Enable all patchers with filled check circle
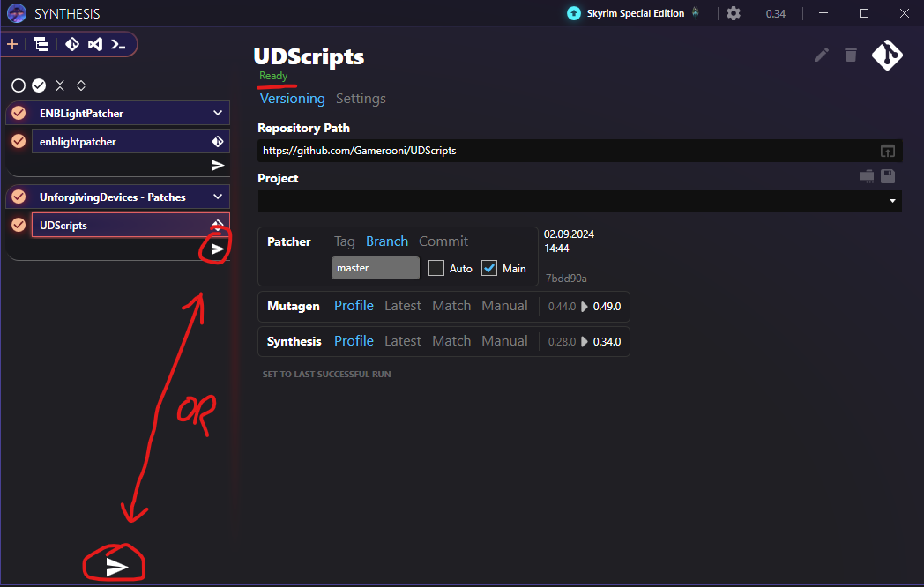This screenshot has width=924, height=587. click(39, 86)
